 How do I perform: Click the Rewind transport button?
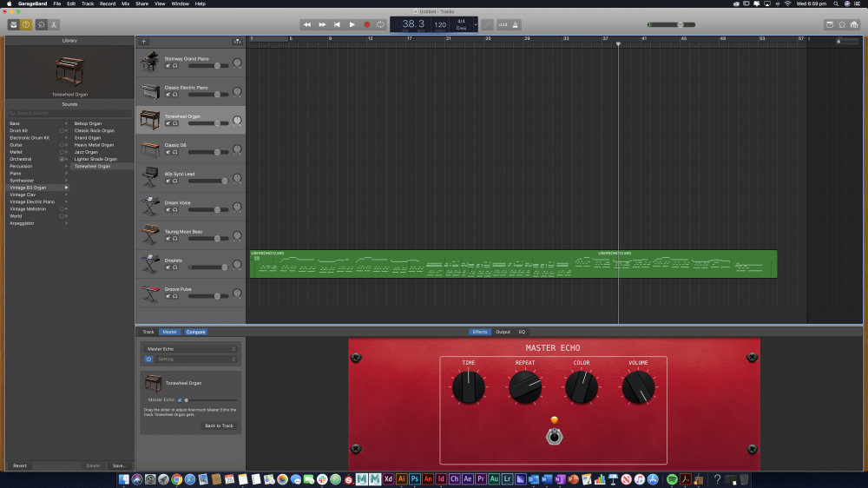[x=306, y=24]
